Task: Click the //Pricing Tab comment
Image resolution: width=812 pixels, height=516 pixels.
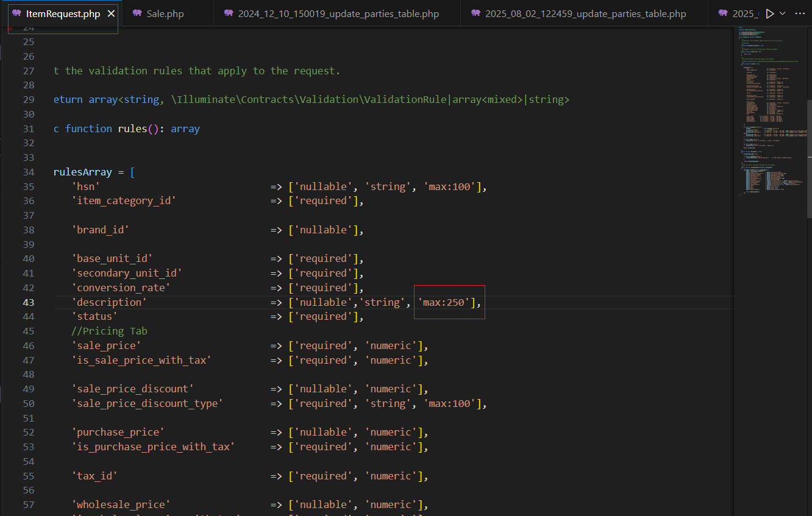Action: point(109,331)
